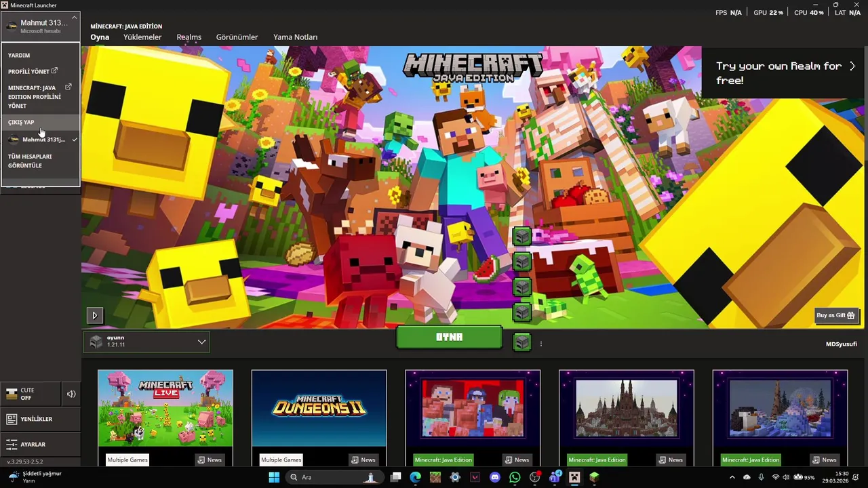Click the OneDrive cloud tray icon
This screenshot has height=488, width=868.
[x=747, y=477]
